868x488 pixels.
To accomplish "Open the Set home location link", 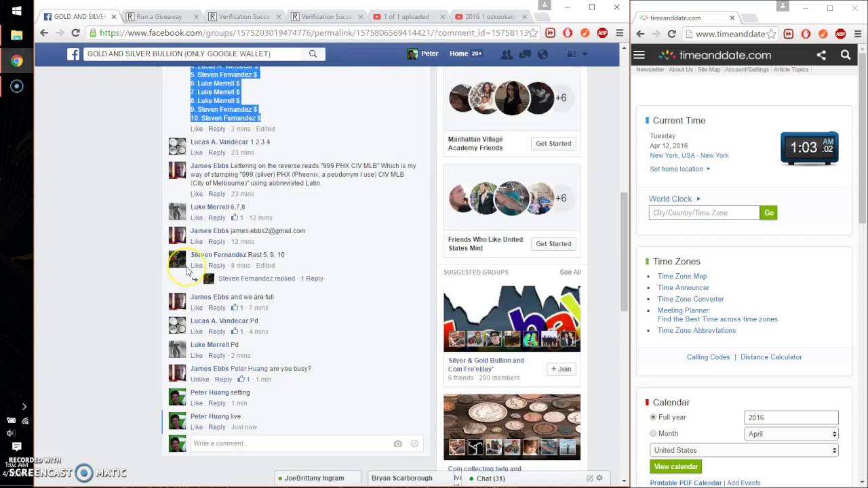I will [677, 169].
